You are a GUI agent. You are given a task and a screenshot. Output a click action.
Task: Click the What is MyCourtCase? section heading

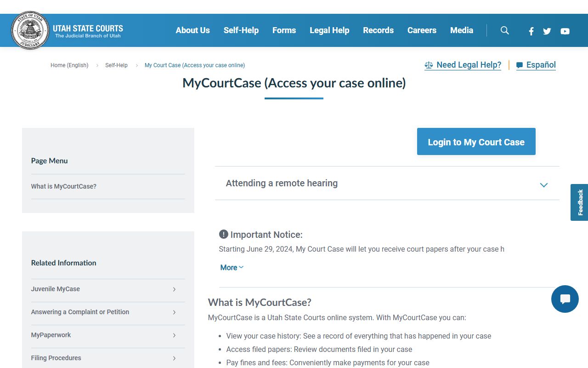[260, 302]
